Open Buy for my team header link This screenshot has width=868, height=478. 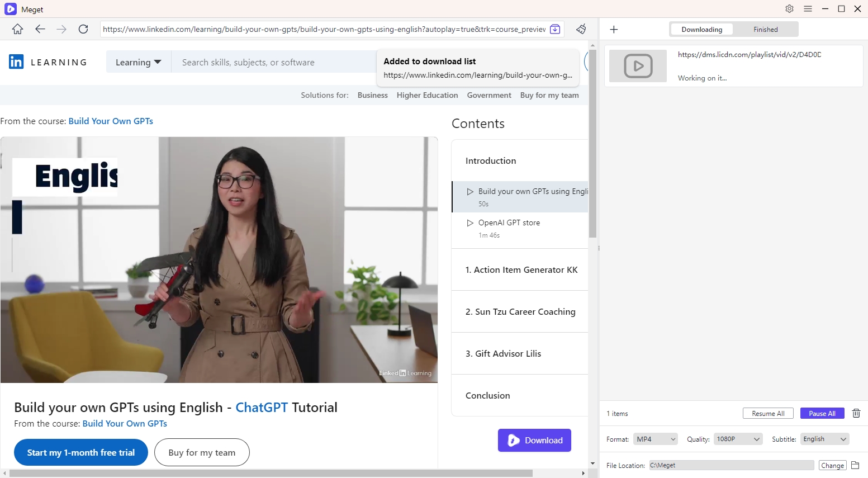click(549, 95)
